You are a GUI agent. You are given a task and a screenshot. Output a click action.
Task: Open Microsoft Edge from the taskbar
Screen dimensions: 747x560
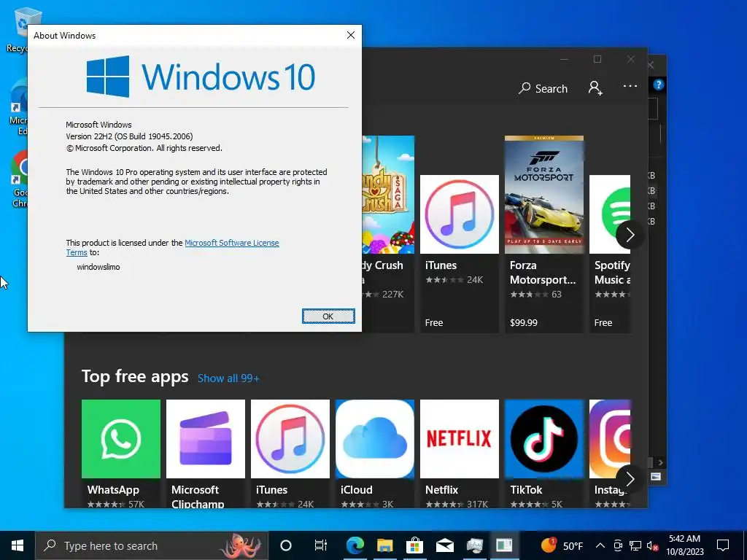pos(355,545)
